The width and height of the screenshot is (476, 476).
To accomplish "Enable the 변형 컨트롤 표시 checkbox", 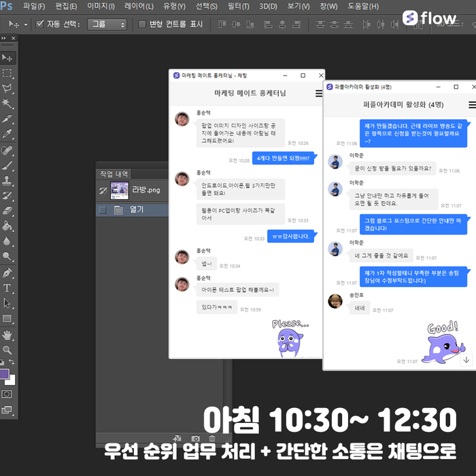I will [x=142, y=24].
